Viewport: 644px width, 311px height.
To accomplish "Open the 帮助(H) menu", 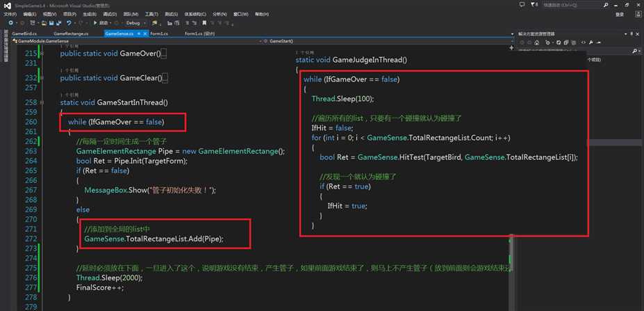I will [x=262, y=14].
